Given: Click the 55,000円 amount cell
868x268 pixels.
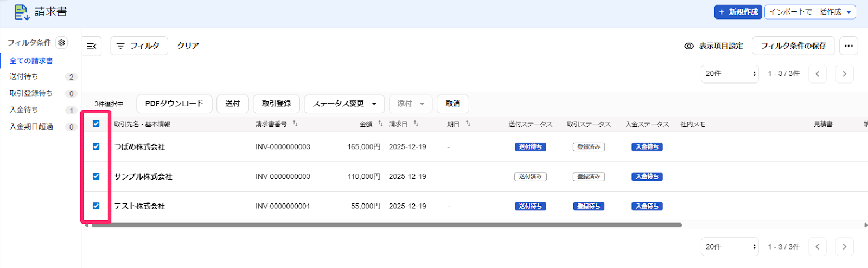Looking at the screenshot, I should (x=366, y=206).
